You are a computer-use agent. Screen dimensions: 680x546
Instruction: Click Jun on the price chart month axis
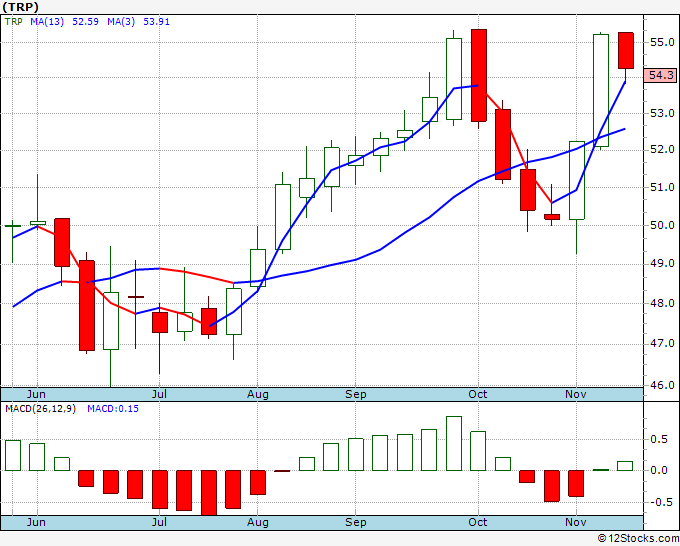[x=36, y=394]
